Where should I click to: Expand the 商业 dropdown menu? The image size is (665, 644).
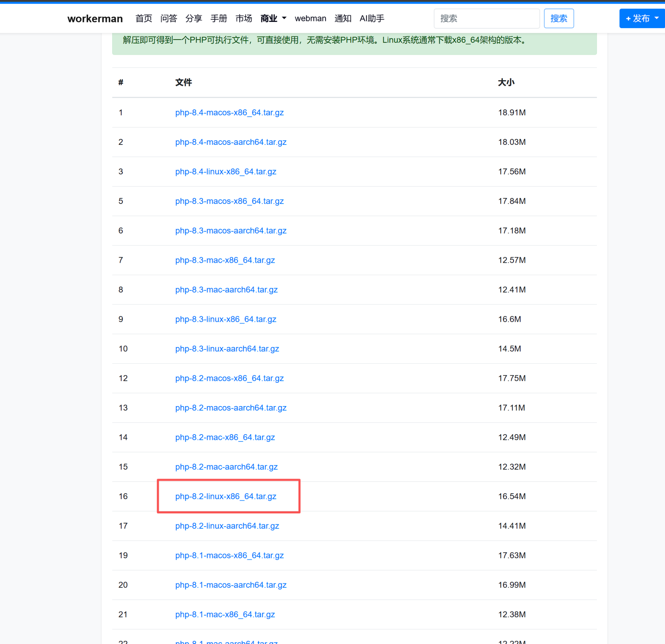click(x=273, y=18)
